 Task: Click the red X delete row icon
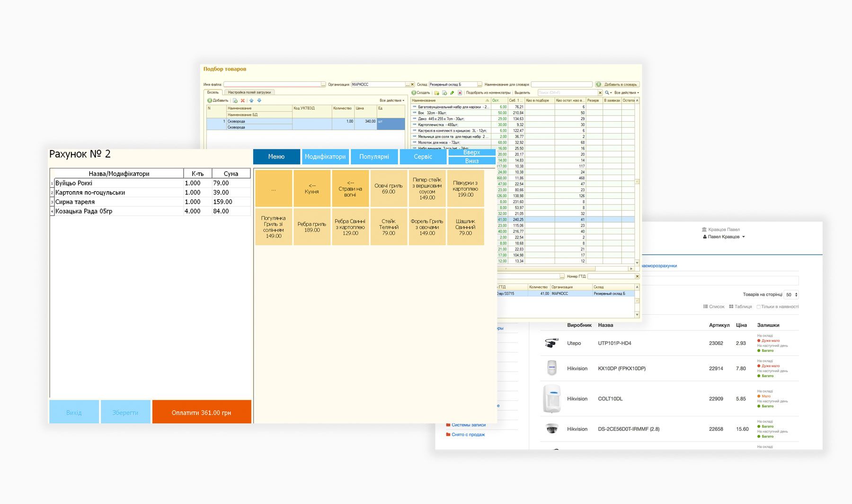click(243, 100)
